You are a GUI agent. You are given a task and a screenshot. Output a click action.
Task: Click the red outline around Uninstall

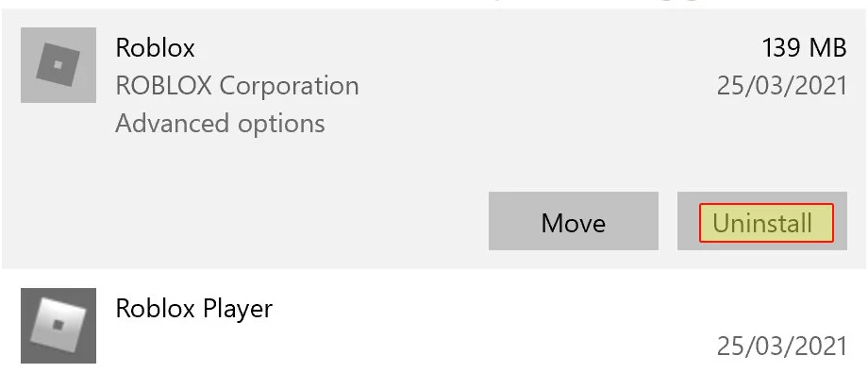[766, 205]
